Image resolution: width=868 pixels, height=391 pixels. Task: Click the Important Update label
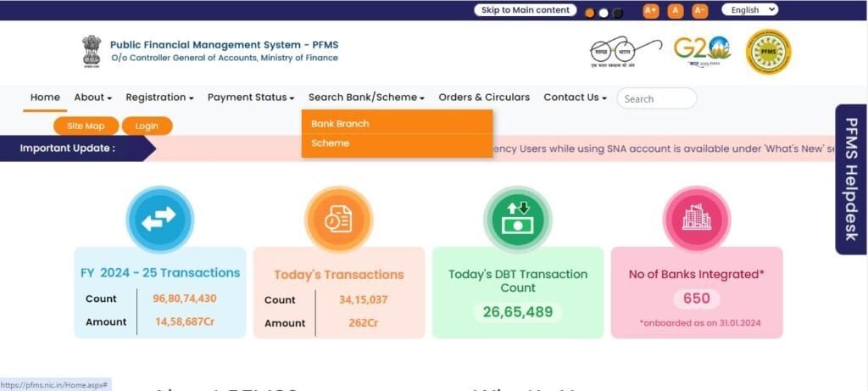68,148
